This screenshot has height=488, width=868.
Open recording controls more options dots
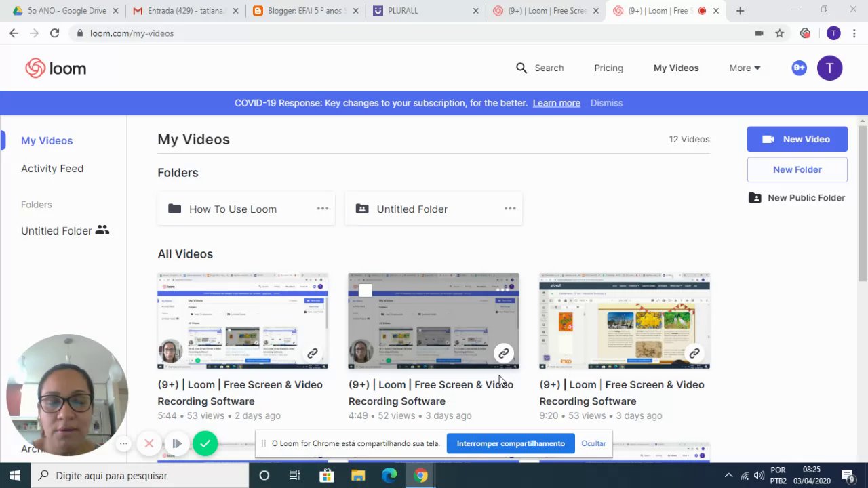click(x=123, y=443)
